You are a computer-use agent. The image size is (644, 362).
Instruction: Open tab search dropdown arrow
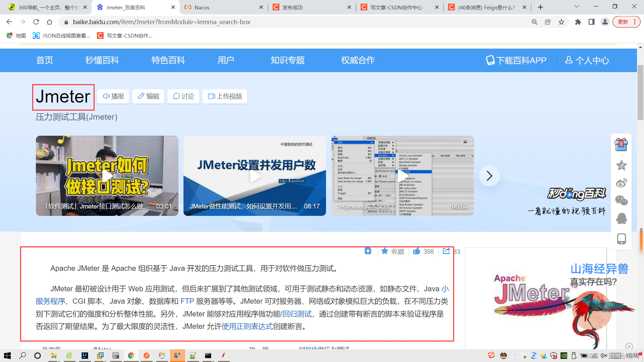pos(577,7)
